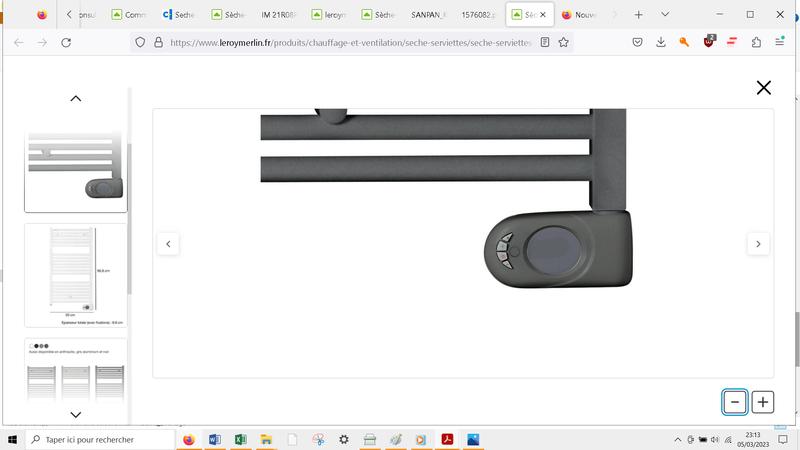Viewport: 800px width, 450px height.
Task: Bookmark this page with the star
Action: click(564, 42)
